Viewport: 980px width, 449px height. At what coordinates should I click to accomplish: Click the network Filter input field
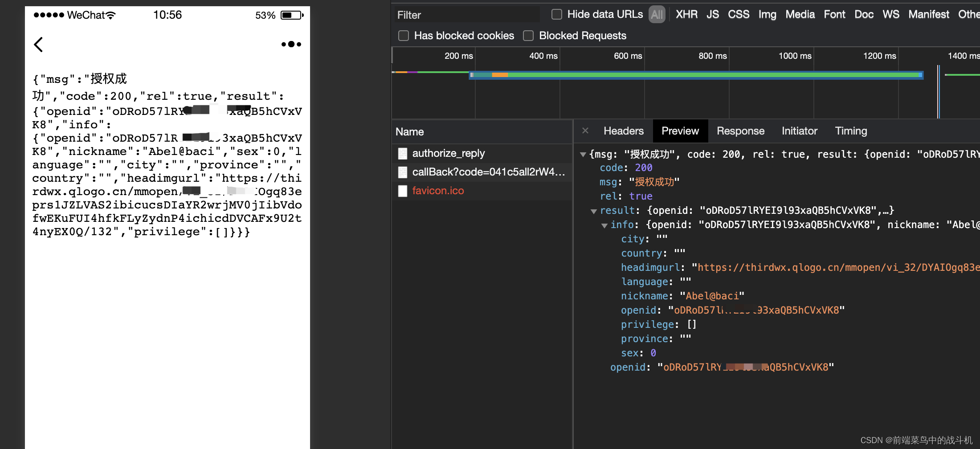[x=466, y=15]
